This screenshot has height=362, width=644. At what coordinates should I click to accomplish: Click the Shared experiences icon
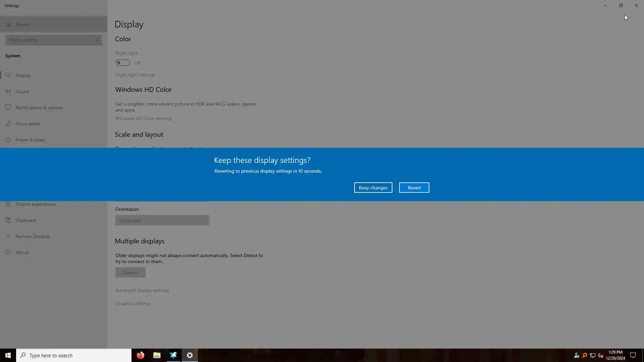8,204
